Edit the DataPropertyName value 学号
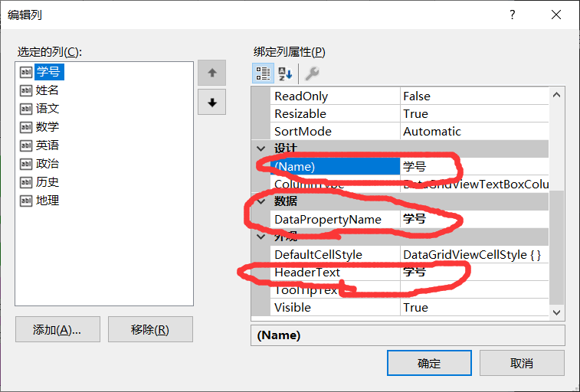The width and height of the screenshot is (580, 392). tap(474, 220)
